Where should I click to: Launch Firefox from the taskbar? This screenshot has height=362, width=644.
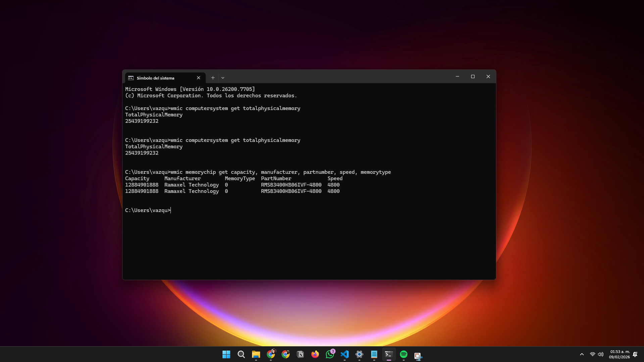tap(315, 355)
